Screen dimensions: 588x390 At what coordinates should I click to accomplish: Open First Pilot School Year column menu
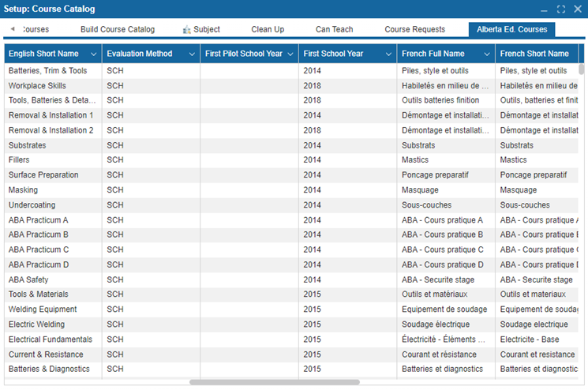pos(290,54)
